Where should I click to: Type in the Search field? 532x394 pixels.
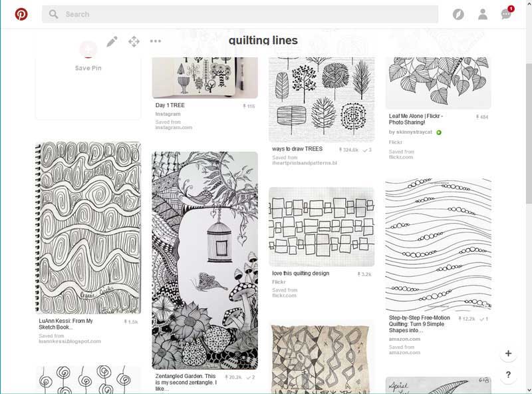(239, 14)
